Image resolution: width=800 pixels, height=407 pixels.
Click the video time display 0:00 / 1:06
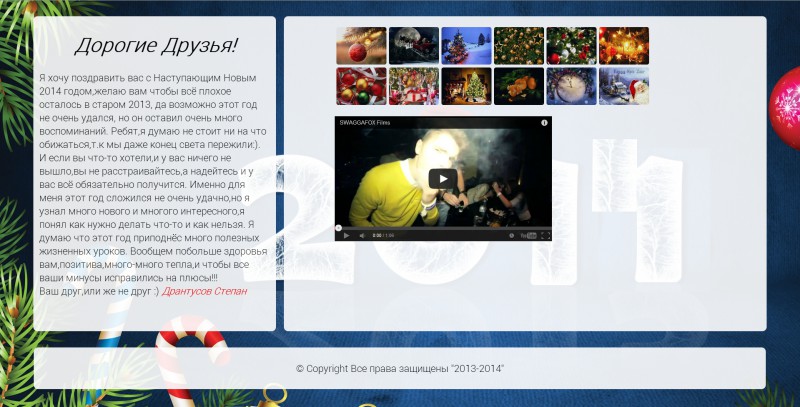pos(383,235)
